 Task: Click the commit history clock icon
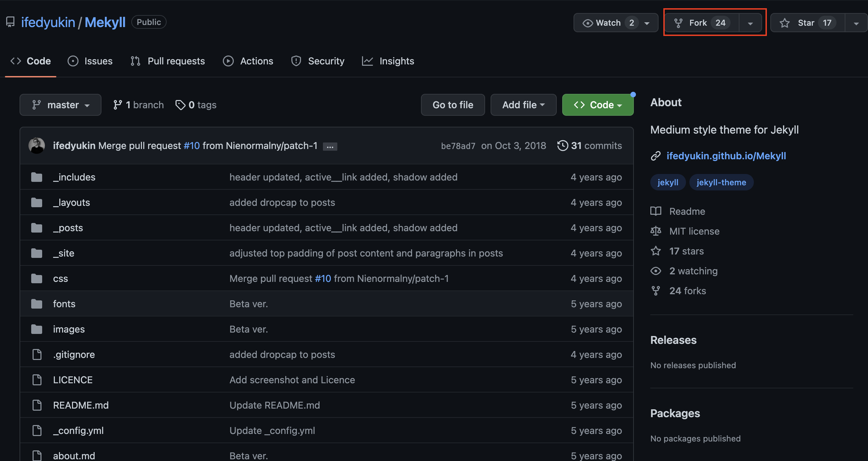point(563,146)
